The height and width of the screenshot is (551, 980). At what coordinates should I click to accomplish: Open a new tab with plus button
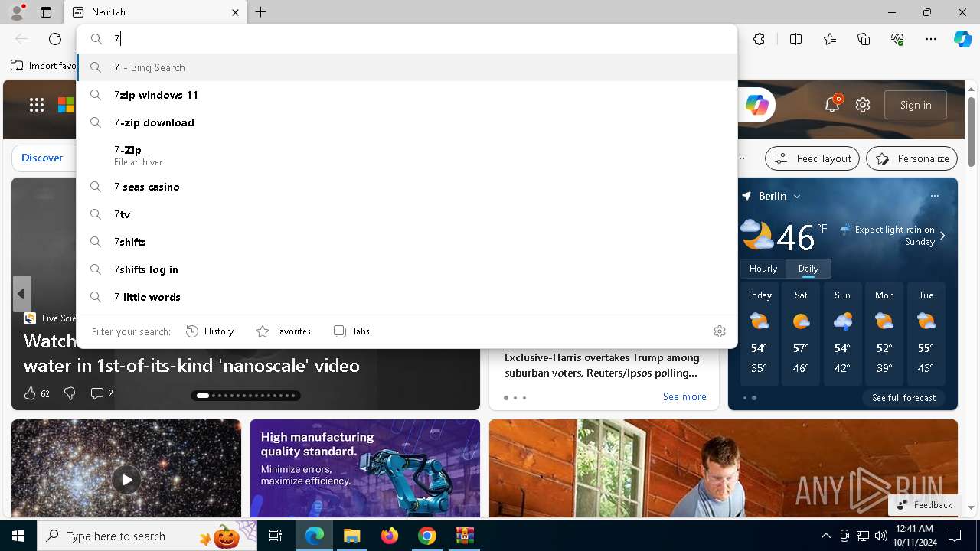[261, 12]
